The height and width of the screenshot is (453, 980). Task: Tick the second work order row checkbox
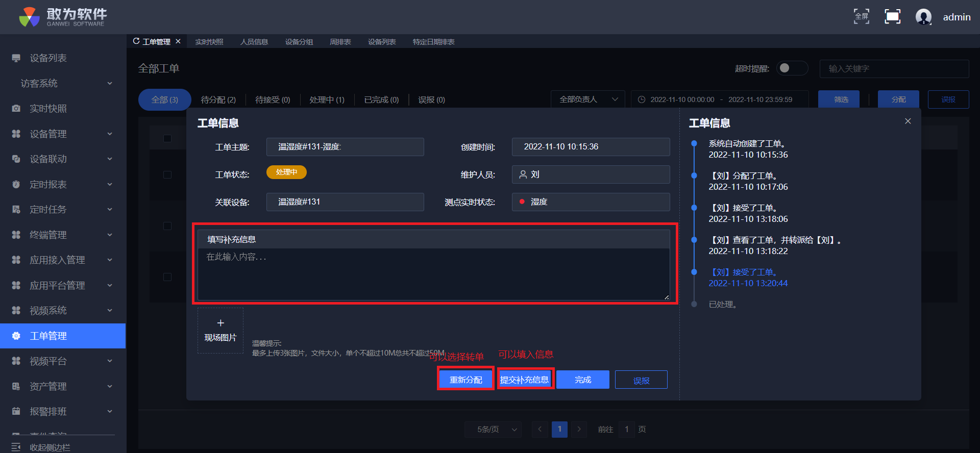click(167, 226)
